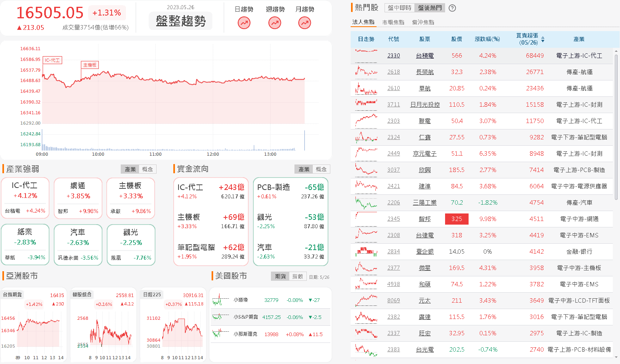Open the 觀光 industry weakness card

[x=131, y=245]
